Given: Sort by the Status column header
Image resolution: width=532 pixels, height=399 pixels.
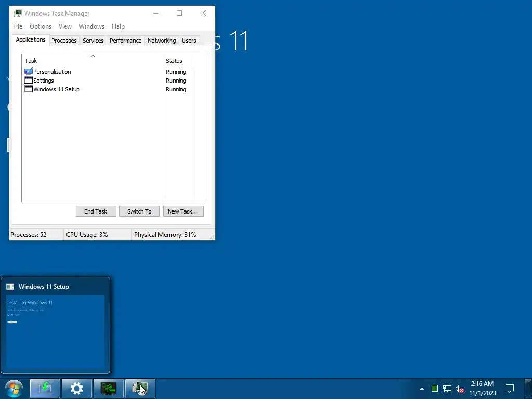Looking at the screenshot, I should pos(179,60).
